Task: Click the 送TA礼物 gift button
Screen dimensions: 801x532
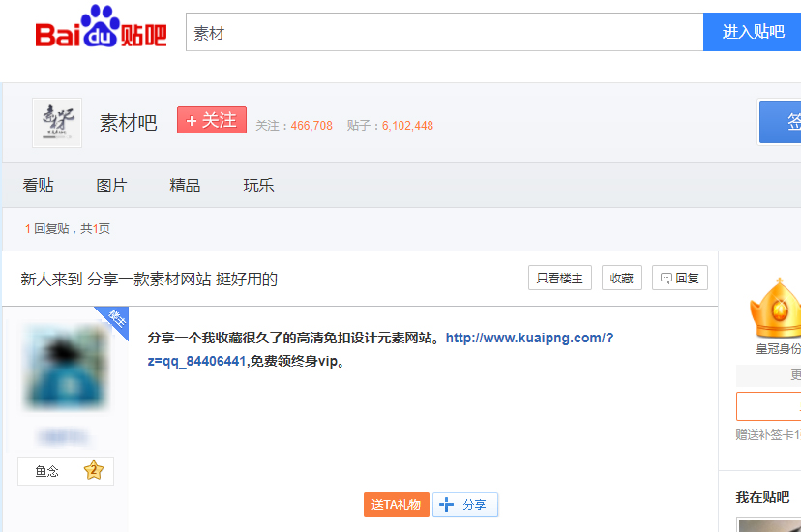Action: click(x=397, y=504)
